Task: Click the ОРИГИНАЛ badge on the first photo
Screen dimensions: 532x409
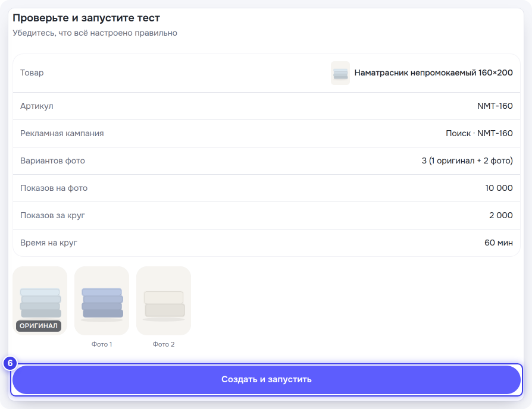Action: point(39,326)
